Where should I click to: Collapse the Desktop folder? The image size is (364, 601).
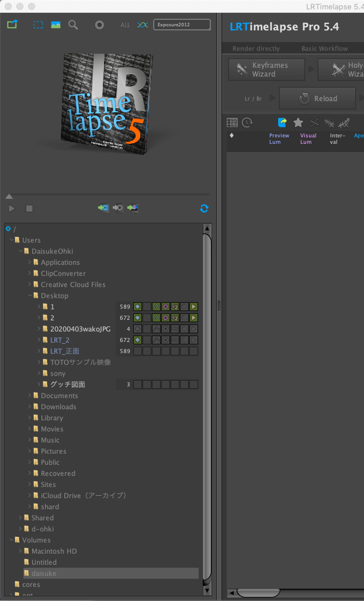[30, 295]
